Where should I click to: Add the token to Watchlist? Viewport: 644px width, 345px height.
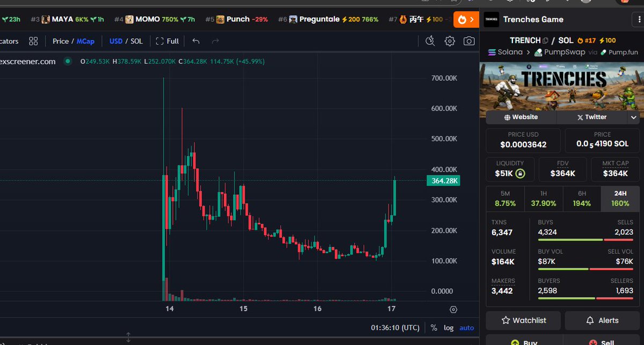point(523,320)
